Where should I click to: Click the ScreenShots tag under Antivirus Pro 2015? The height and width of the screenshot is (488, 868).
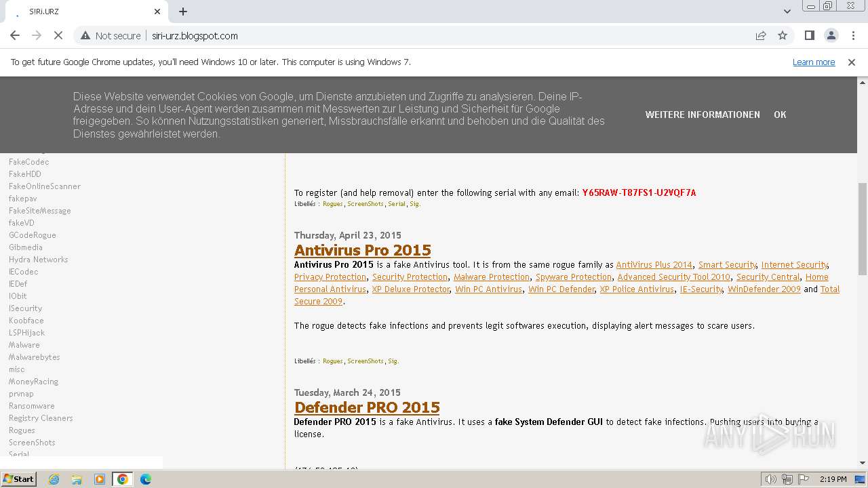(x=366, y=361)
